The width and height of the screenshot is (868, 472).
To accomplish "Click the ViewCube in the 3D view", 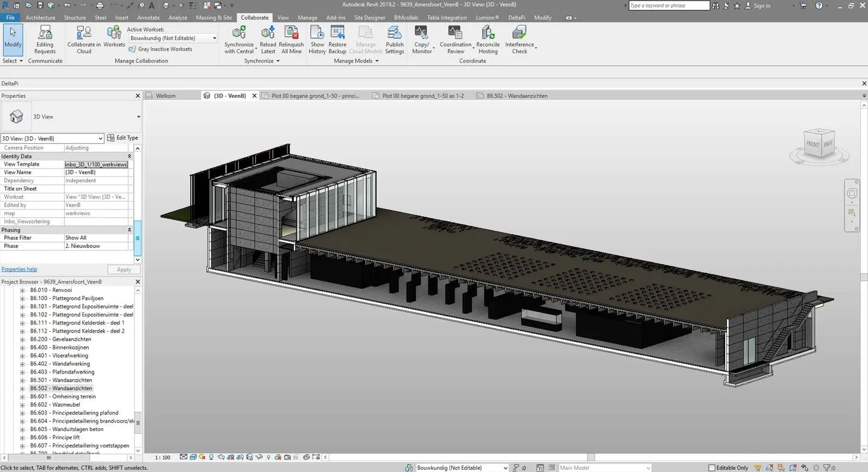I will pos(819,144).
